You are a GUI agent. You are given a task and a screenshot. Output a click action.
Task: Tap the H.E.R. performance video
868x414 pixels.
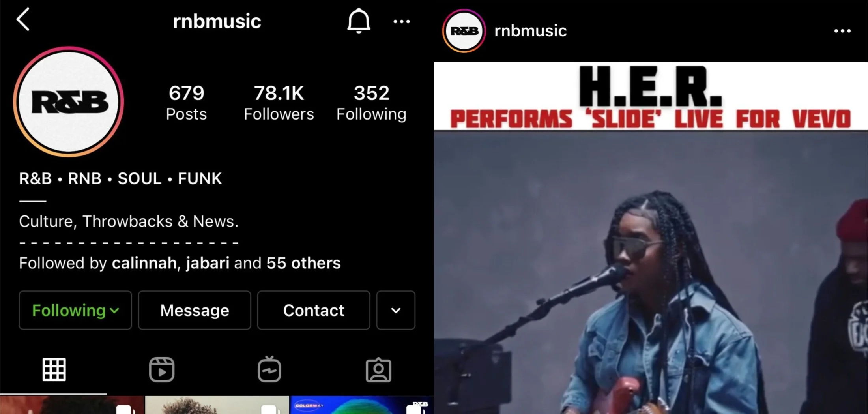pyautogui.click(x=651, y=272)
